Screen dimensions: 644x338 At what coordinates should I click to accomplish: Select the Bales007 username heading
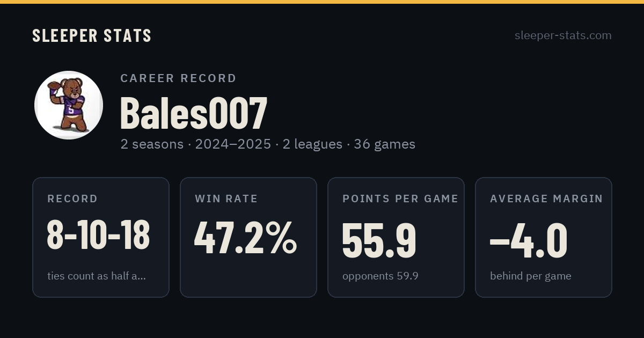coord(194,113)
